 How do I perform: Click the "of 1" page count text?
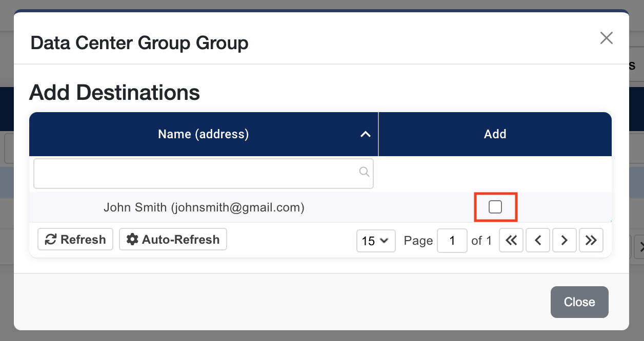tap(481, 241)
